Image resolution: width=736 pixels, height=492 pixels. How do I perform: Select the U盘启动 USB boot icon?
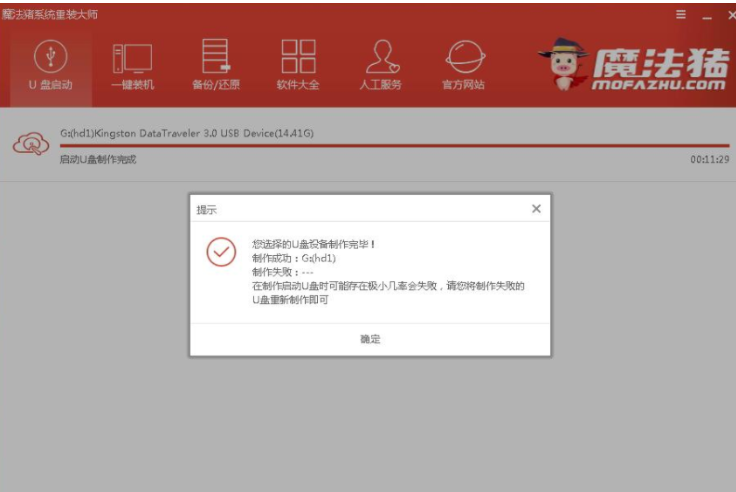click(50, 64)
